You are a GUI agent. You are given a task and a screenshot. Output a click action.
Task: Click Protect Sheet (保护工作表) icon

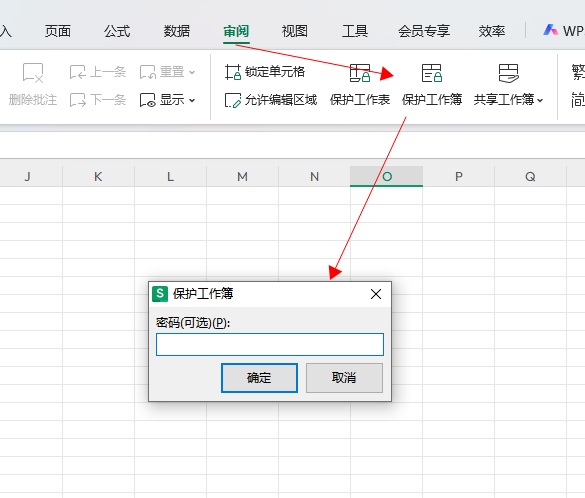point(360,73)
